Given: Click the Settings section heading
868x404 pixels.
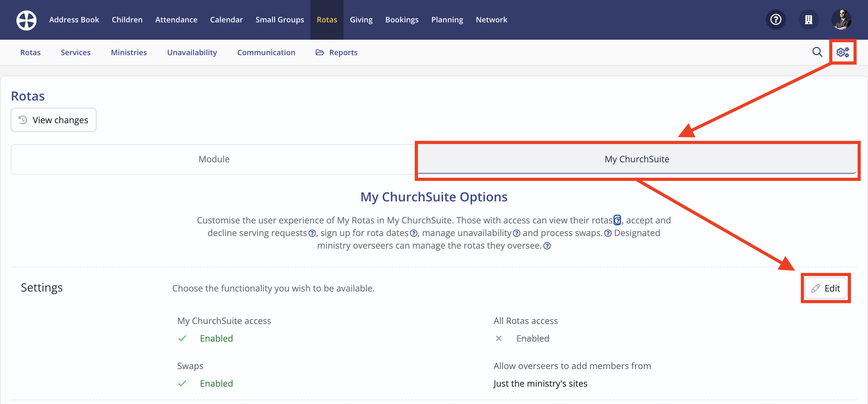Looking at the screenshot, I should click(x=42, y=287).
